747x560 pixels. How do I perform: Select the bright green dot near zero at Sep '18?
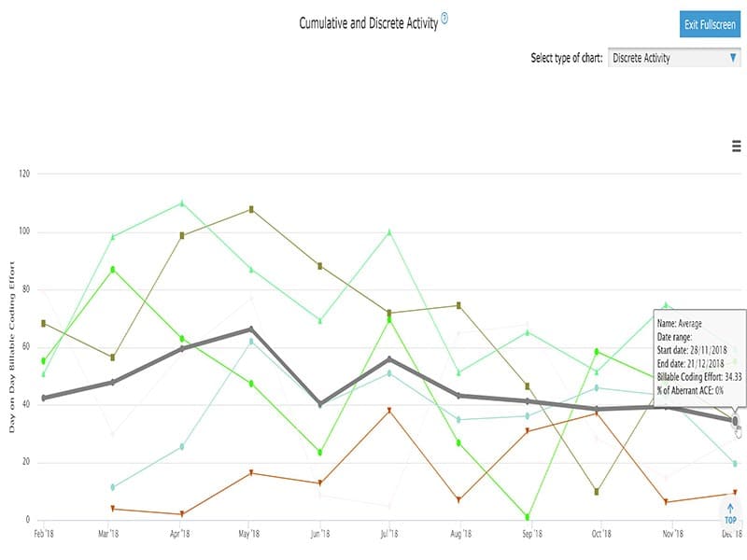[528, 516]
